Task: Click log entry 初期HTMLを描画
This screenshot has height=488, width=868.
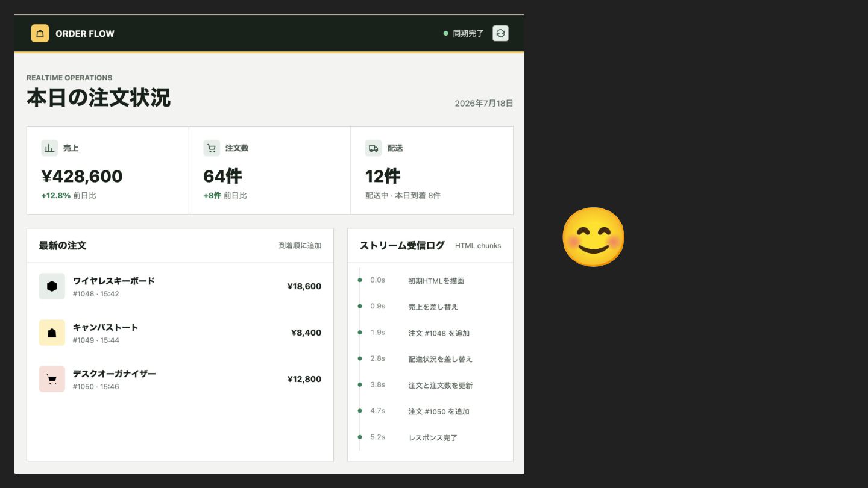Action: coord(436,281)
